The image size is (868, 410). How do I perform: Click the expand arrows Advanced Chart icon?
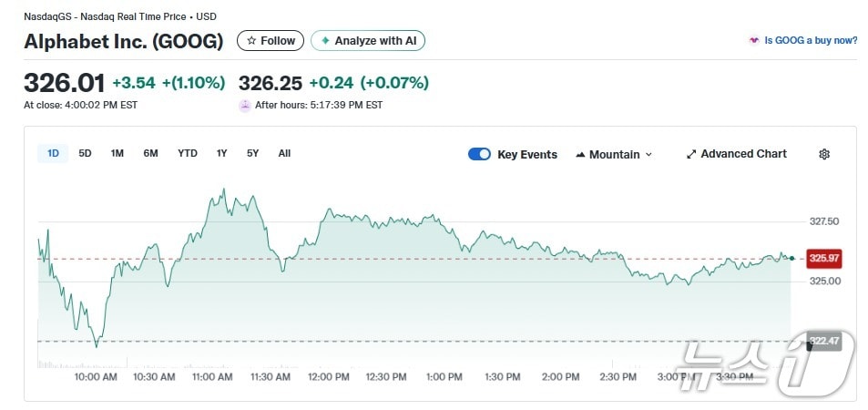[x=691, y=154]
